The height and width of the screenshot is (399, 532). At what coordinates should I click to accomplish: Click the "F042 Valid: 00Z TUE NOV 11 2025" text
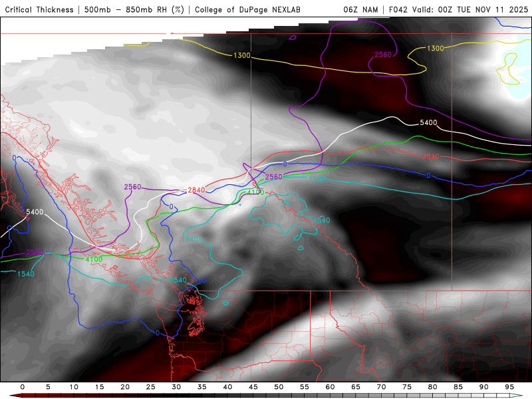458,9
